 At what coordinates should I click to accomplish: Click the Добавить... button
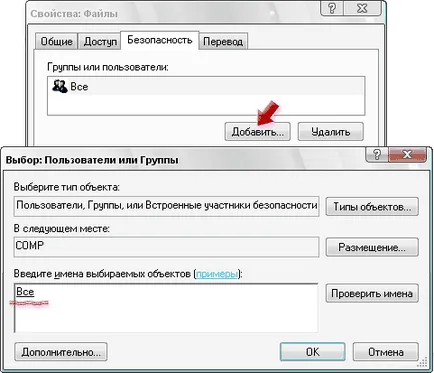257,132
